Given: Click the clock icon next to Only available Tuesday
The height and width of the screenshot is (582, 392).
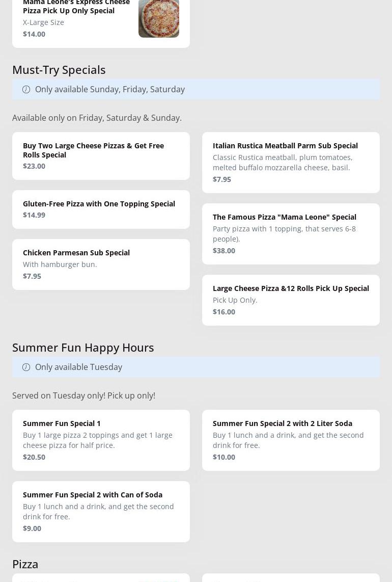Looking at the screenshot, I should [x=26, y=367].
